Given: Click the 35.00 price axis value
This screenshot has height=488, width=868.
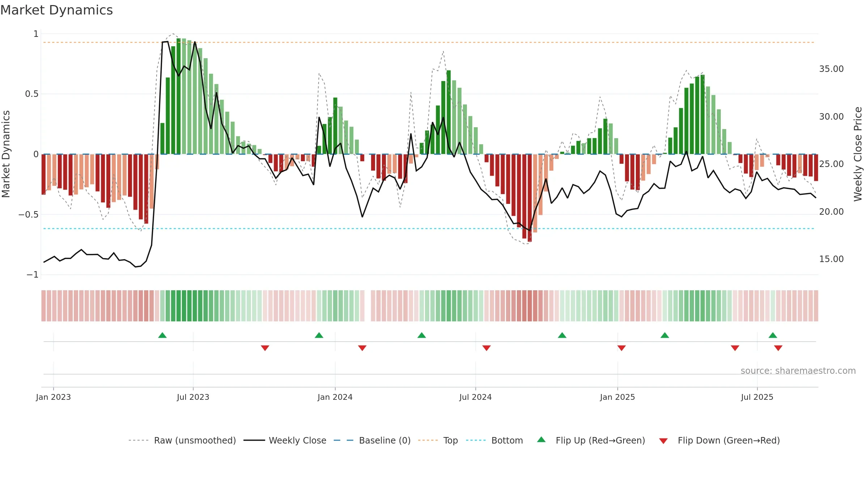Looking at the screenshot, I should pos(831,69).
